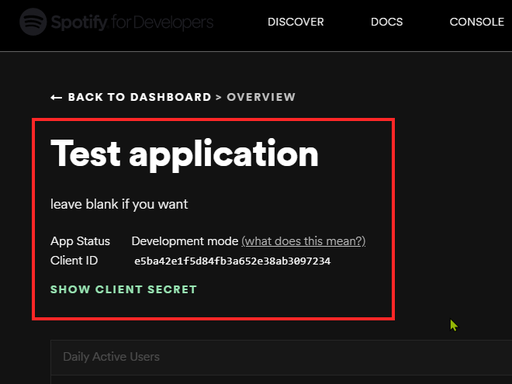Select Client ID value e5ba42e1f5d84fb3a652e38ab3097234

[x=232, y=261]
